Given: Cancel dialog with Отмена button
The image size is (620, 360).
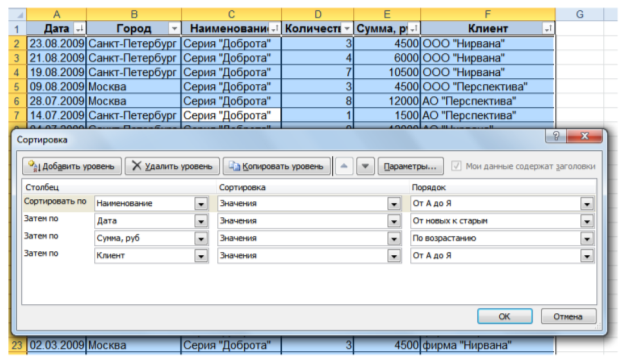Looking at the screenshot, I should [568, 316].
